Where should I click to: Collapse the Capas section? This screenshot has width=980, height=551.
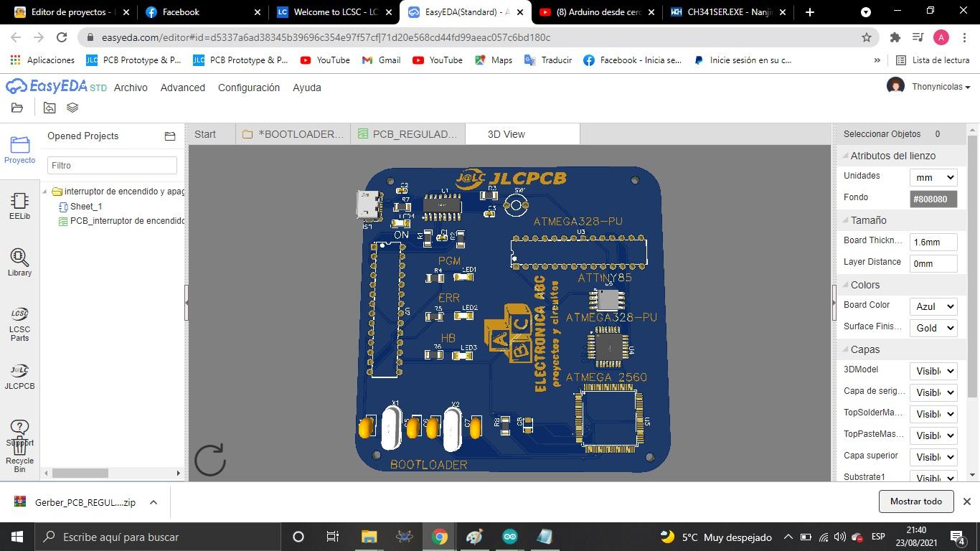pos(844,349)
